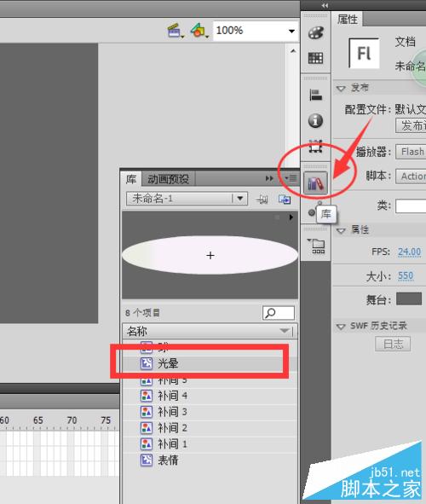Click the Fl document icon in Properties
Image resolution: width=426 pixels, height=504 pixels.
point(365,53)
